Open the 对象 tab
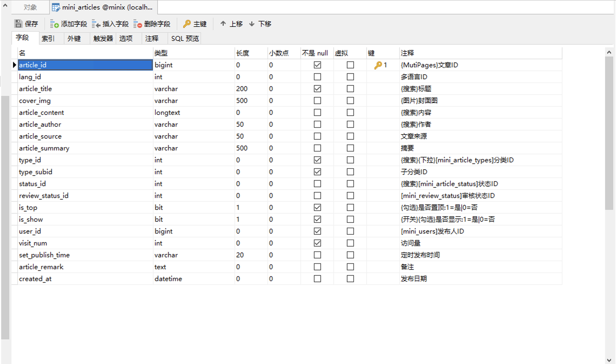The image size is (616, 364). [x=30, y=7]
